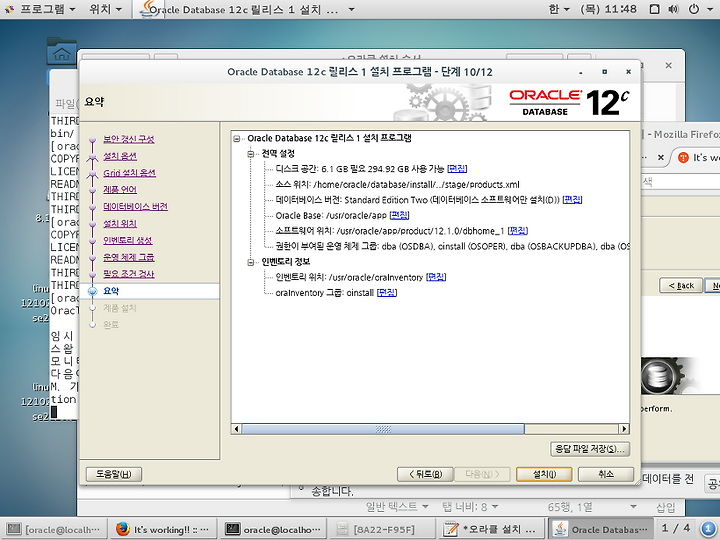Open the 한 input method menu
This screenshot has height=540, width=720.
558,9
